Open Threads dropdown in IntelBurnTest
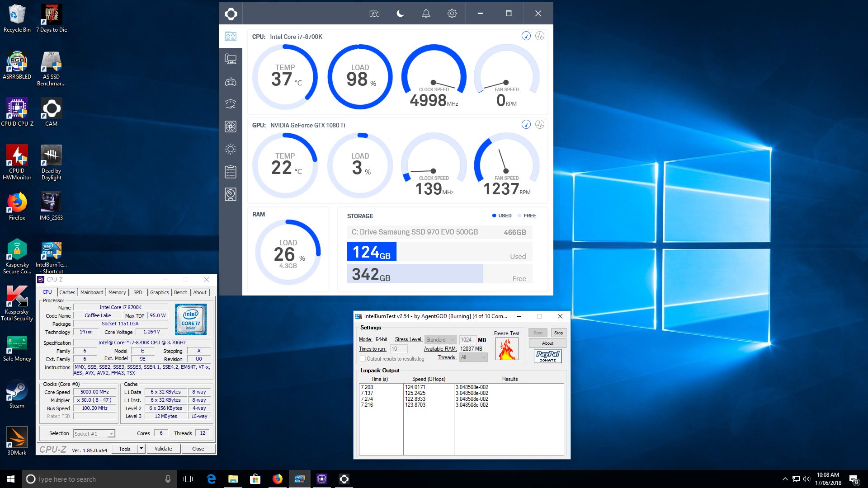The image size is (868, 488). coord(473,357)
